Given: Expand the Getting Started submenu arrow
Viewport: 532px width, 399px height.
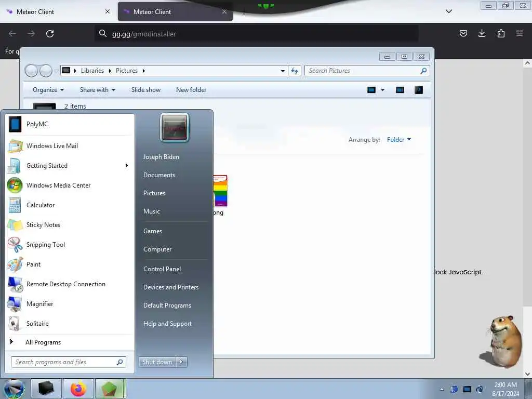Looking at the screenshot, I should click(x=127, y=166).
